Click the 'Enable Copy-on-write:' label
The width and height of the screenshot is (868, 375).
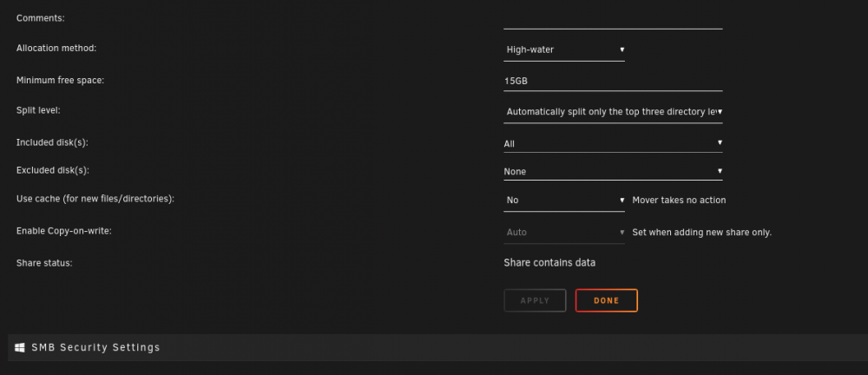pos(64,230)
